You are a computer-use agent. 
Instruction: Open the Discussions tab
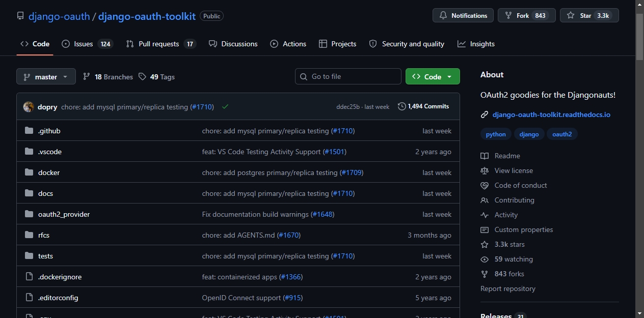click(233, 44)
